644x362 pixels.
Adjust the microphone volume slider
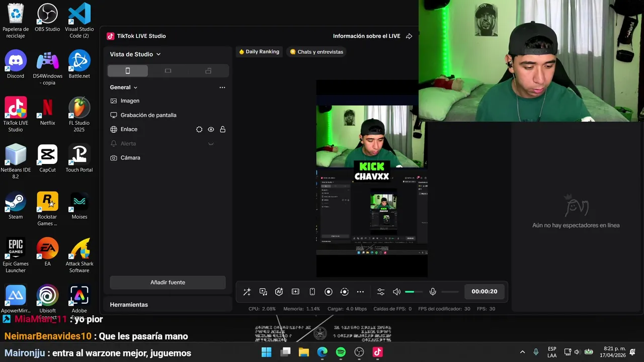[x=450, y=292]
